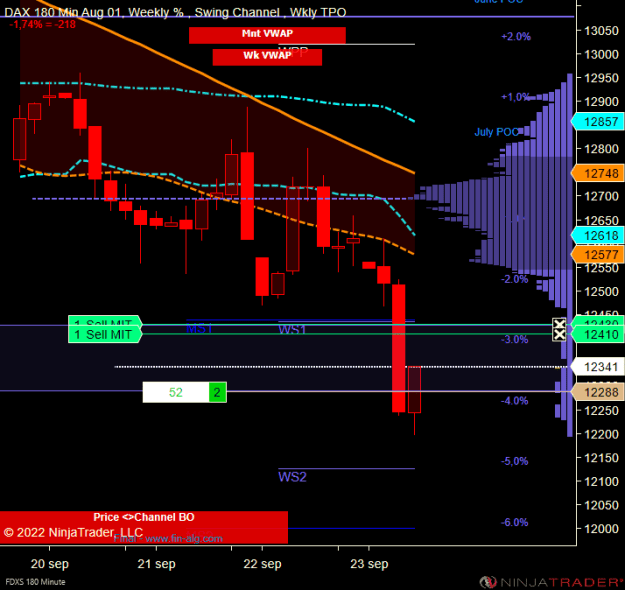
Task: Click the -3.0% weekly percent label
Action: pyautogui.click(x=514, y=340)
